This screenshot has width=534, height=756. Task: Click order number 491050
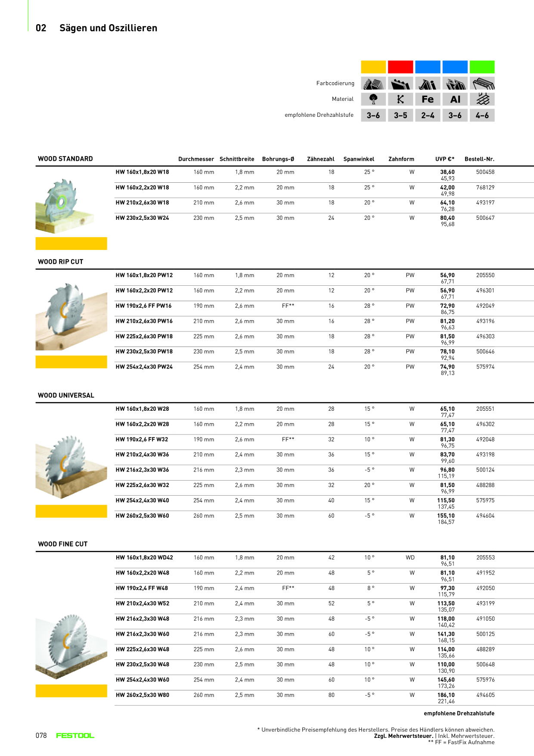tap(485, 619)
